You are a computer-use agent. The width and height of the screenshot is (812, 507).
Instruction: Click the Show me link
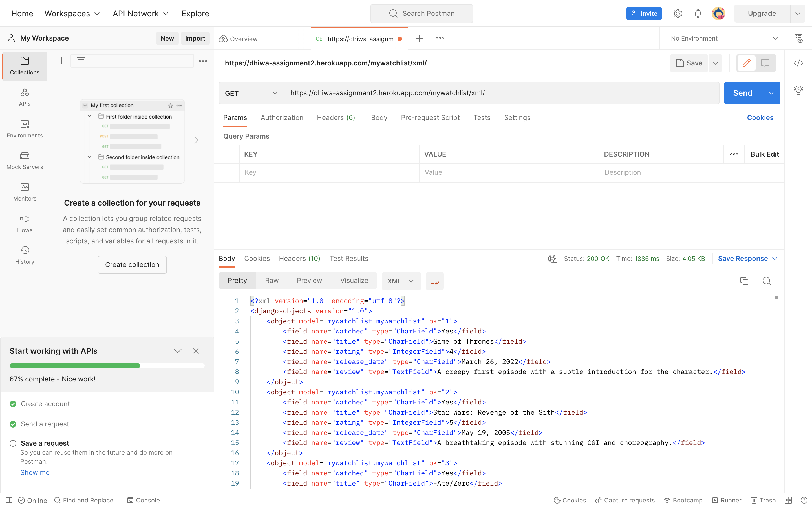(35, 472)
